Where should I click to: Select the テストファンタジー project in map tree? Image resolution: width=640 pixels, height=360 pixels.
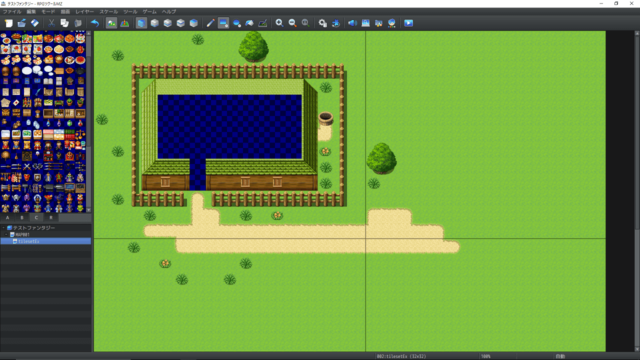[33, 228]
